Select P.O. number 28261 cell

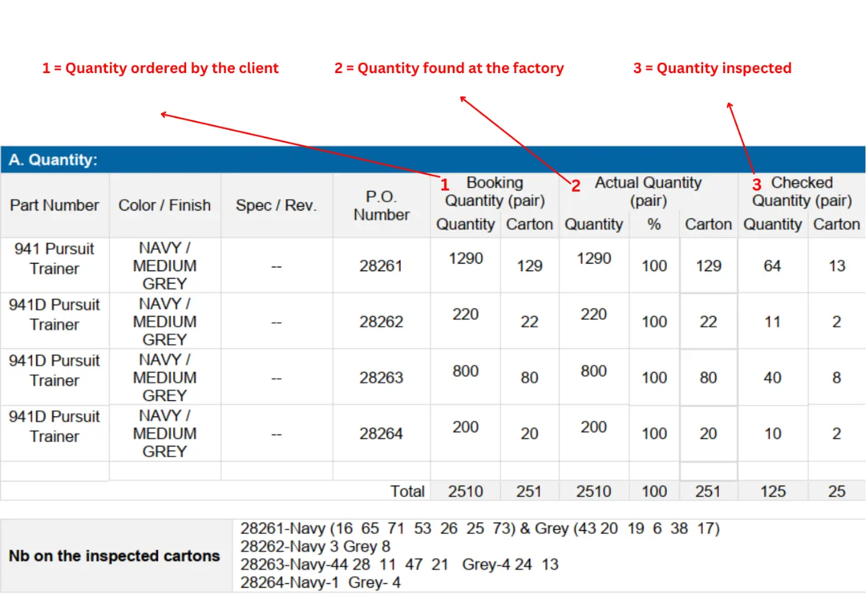(381, 266)
